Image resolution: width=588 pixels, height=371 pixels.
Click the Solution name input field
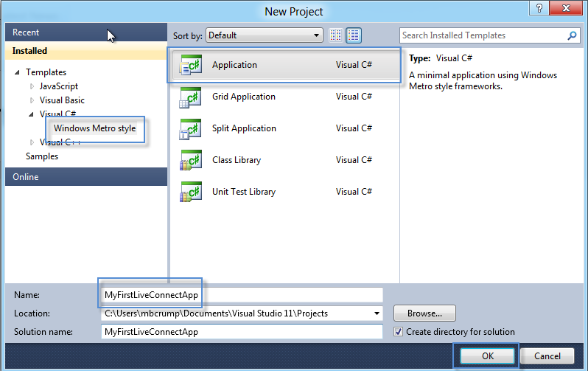click(242, 332)
